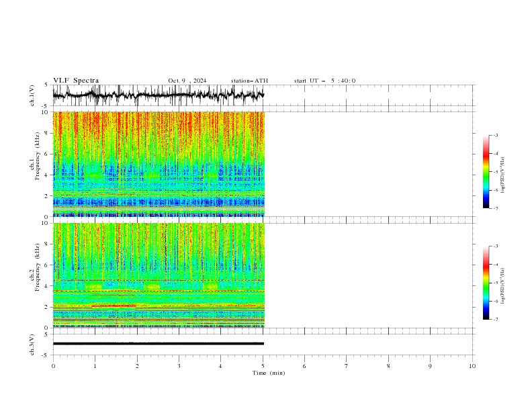This screenshot has width=532, height=411.
Task: Click the "ch.3(V)" axis label
Action: [x=32, y=345]
